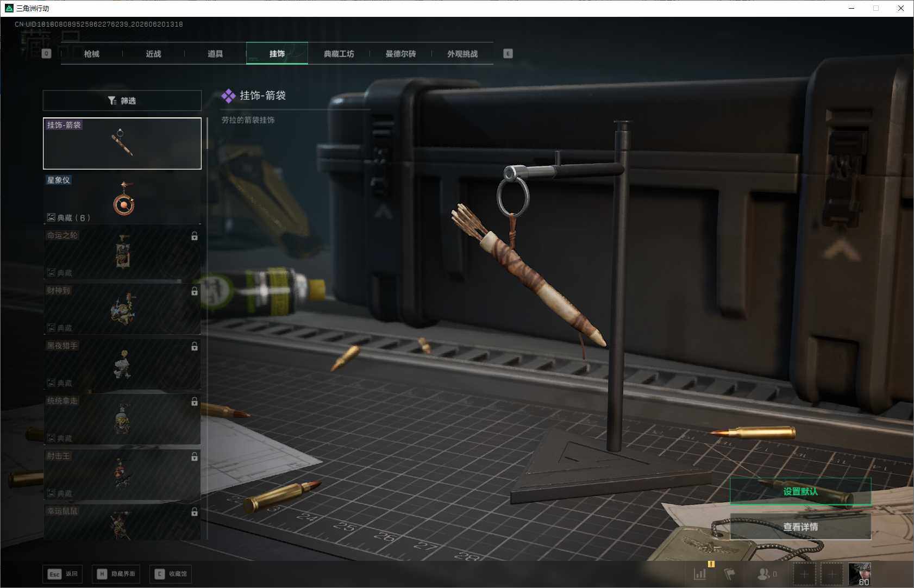This screenshot has width=914, height=588.
Task: Select the locked 财神到 charm
Action: tap(122, 309)
